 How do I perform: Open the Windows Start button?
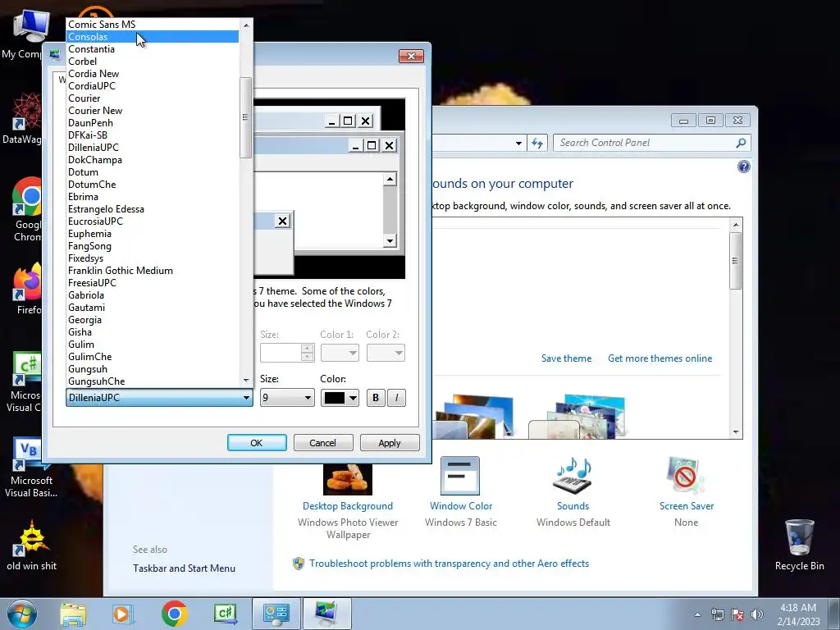coord(21,614)
